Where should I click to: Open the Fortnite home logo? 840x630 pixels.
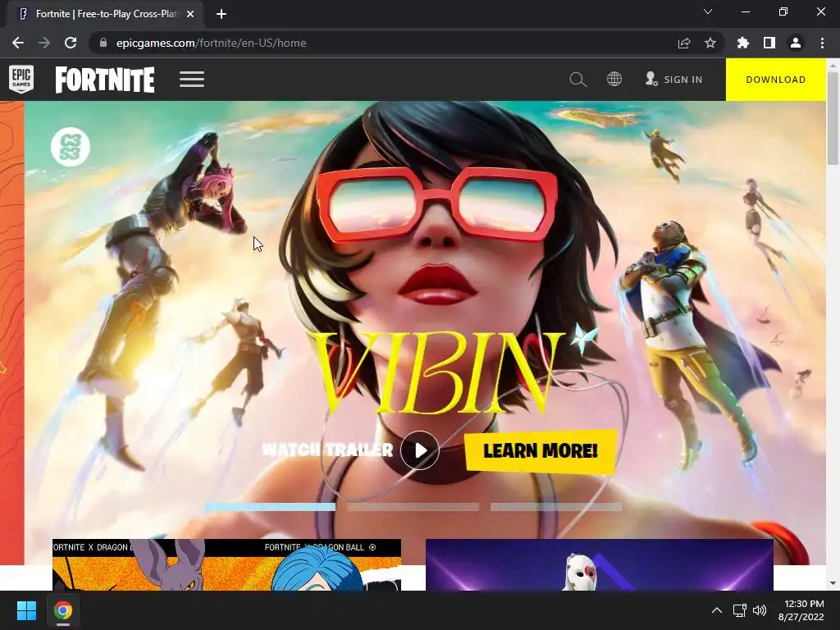tap(105, 80)
